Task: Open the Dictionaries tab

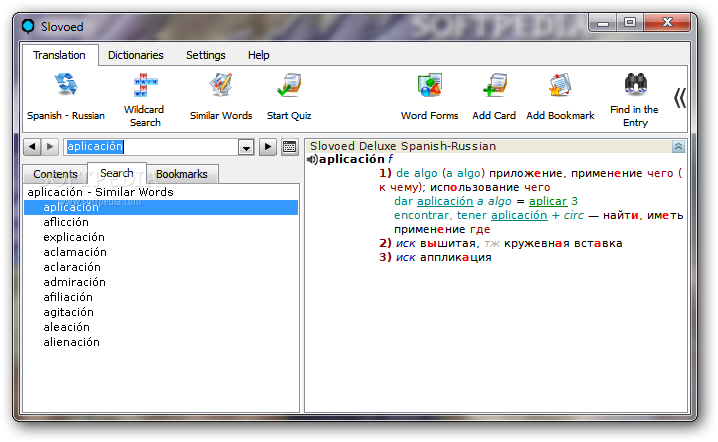Action: [x=136, y=55]
